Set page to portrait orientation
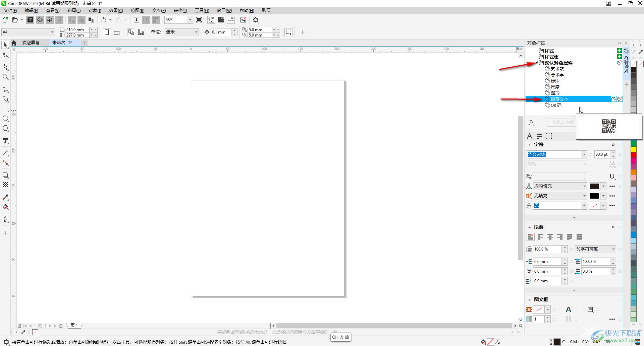 [x=107, y=32]
